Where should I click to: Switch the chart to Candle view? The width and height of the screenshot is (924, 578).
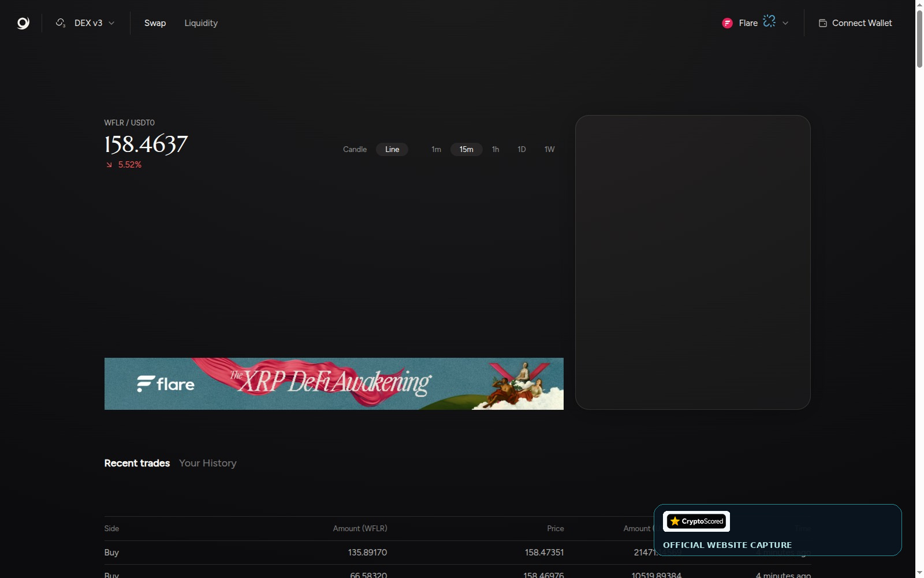click(x=355, y=149)
